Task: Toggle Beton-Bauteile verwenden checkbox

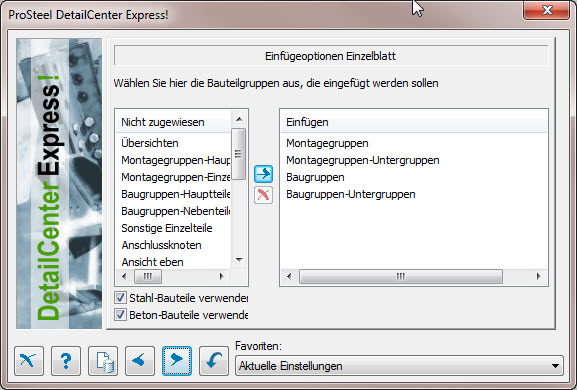Action: pyautogui.click(x=120, y=315)
